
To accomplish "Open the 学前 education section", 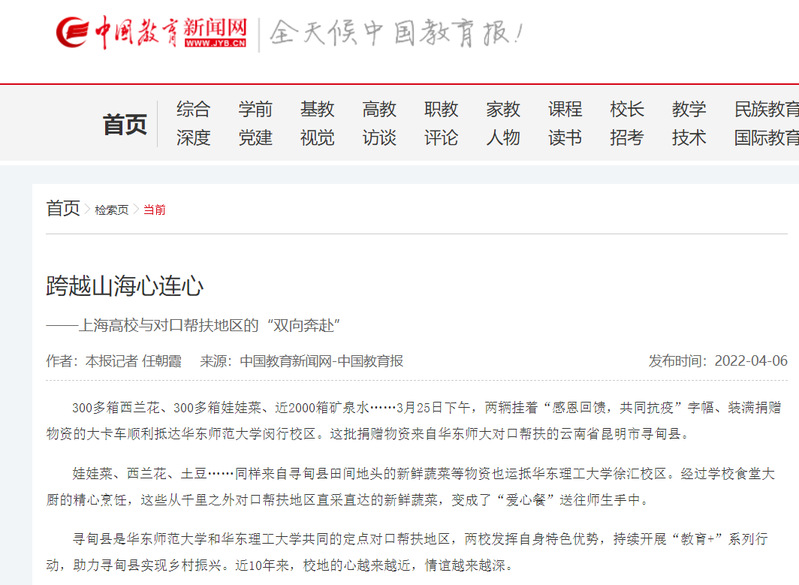I will pyautogui.click(x=255, y=109).
